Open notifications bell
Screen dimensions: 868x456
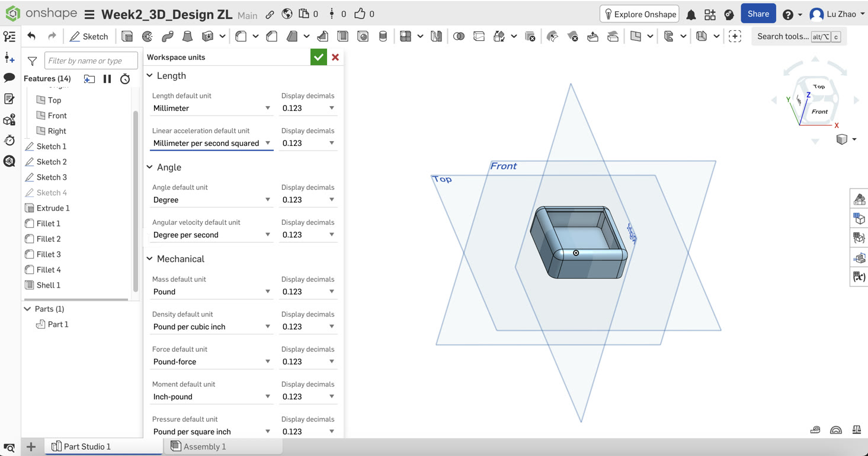[691, 14]
